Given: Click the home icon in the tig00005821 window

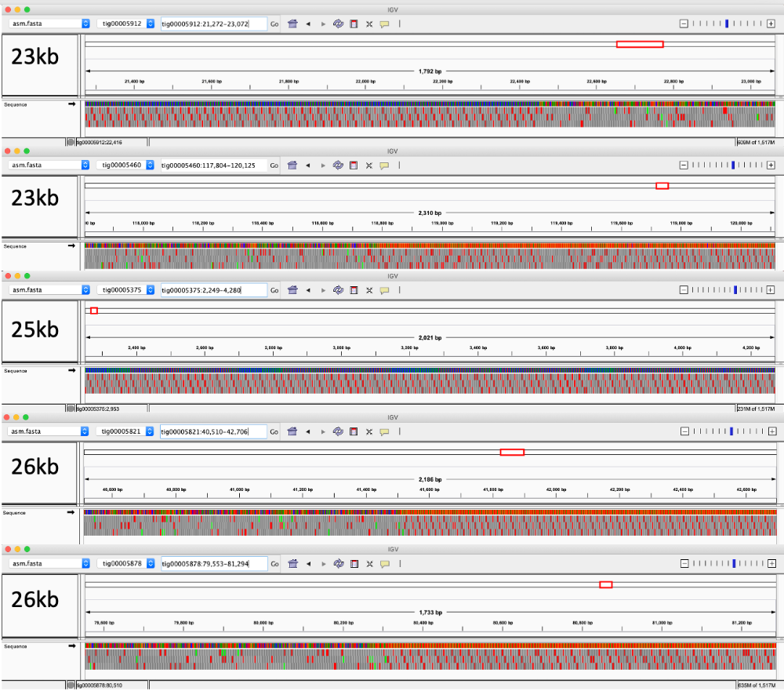Looking at the screenshot, I should point(292,431).
